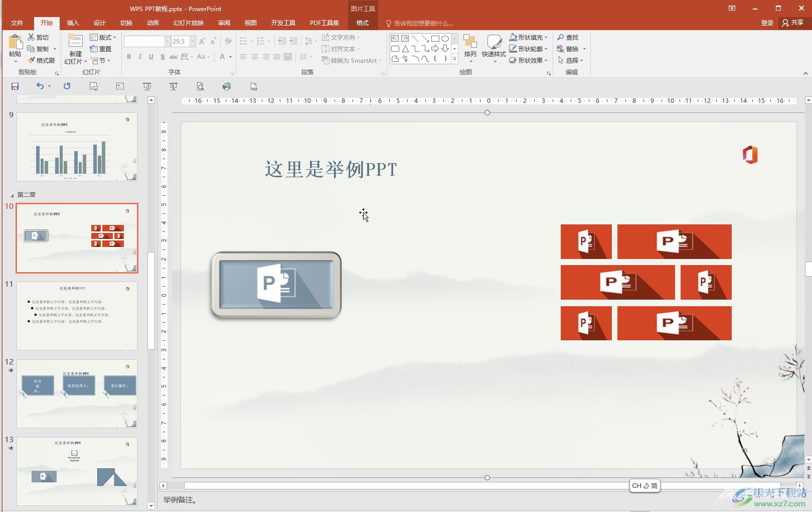Collapse the 第二章 section in slide panel
The width and height of the screenshot is (812, 512).
(12, 195)
